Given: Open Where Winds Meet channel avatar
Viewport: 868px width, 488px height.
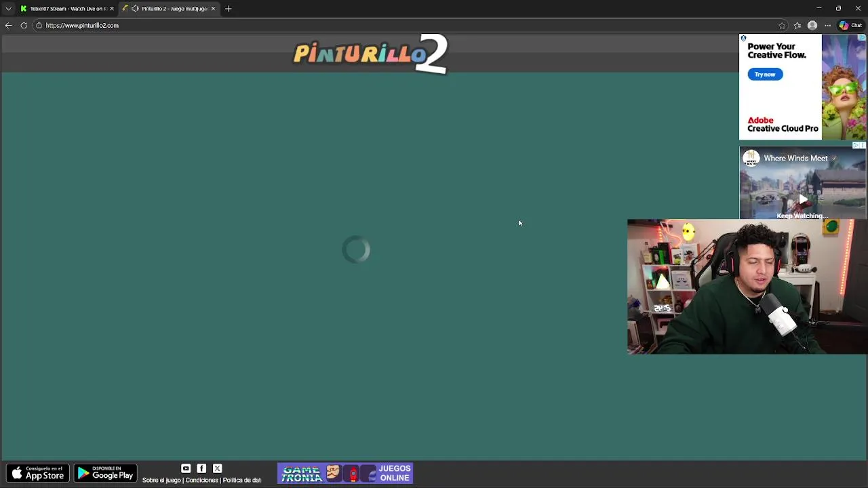Looking at the screenshot, I should [751, 158].
